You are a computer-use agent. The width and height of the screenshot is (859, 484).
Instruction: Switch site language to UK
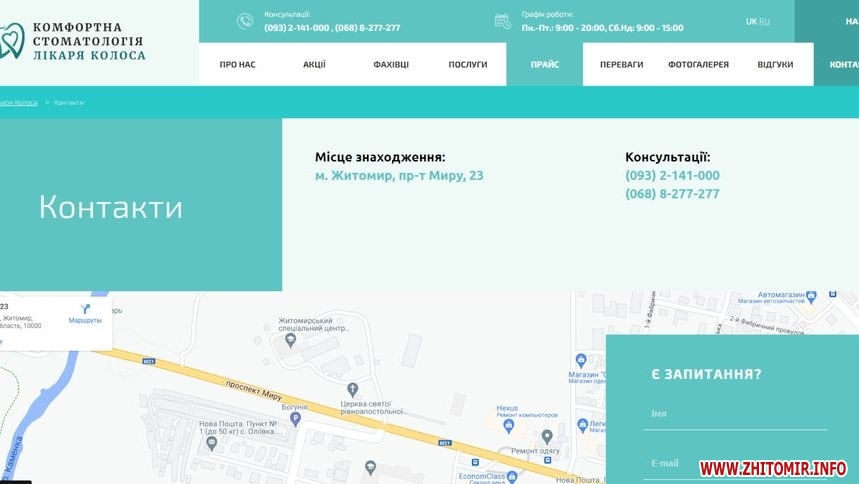751,21
